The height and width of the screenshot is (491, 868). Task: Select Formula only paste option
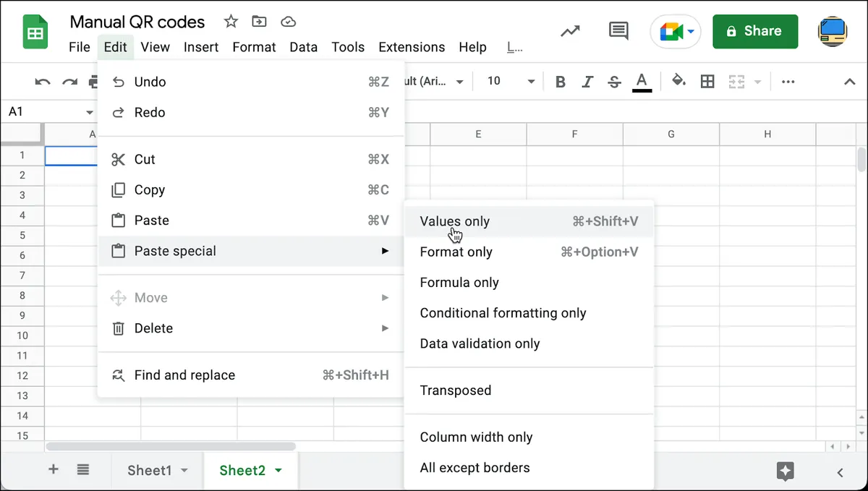pos(529,282)
